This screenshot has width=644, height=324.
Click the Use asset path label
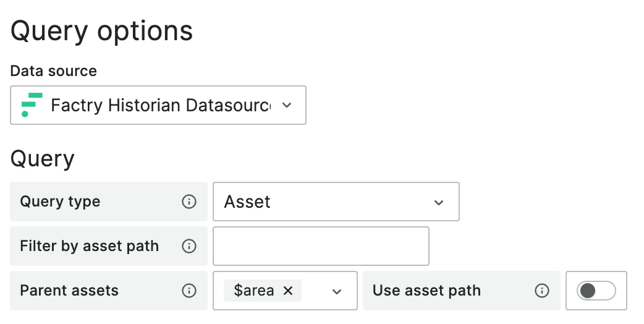coord(426,291)
